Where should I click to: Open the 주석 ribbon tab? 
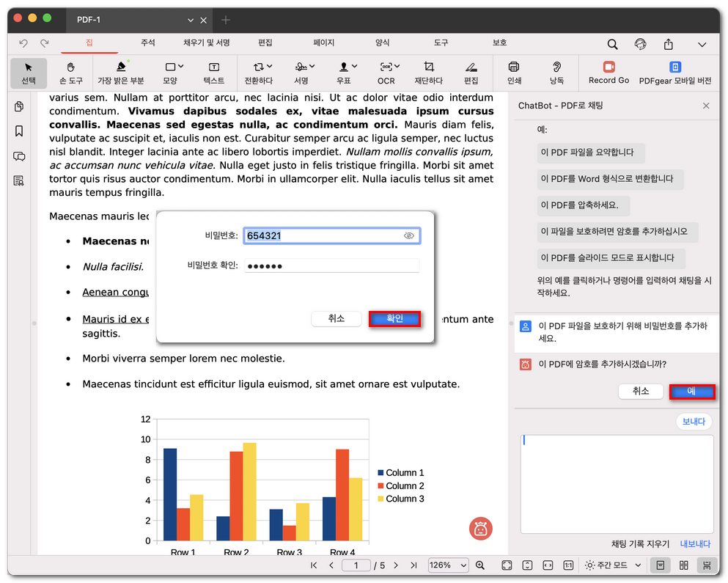pos(148,43)
